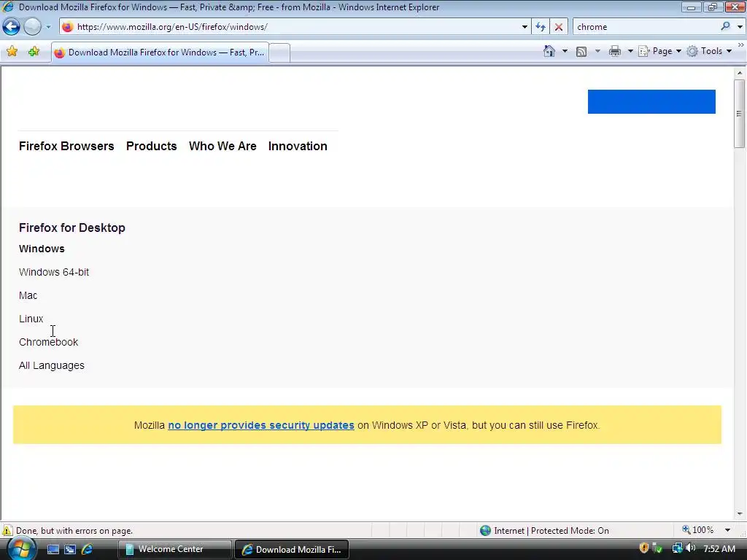Open the Innovation navigation item

pyautogui.click(x=298, y=146)
